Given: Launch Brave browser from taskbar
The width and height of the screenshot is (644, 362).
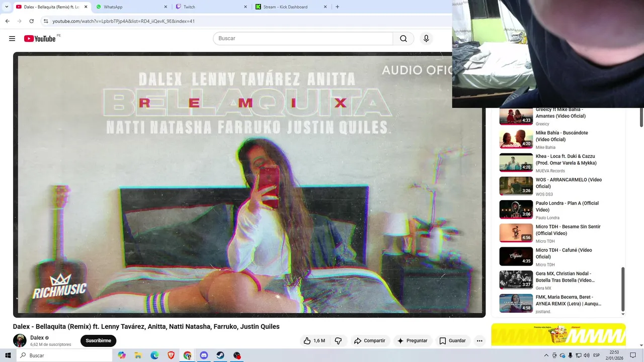Looking at the screenshot, I should point(171,355).
